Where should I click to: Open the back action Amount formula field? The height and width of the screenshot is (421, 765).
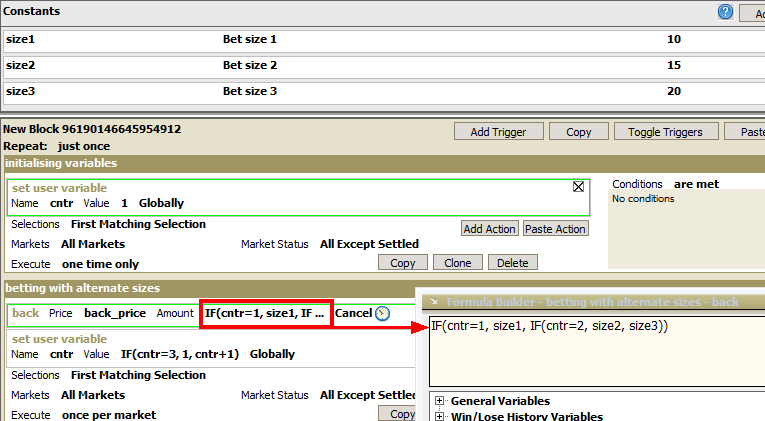point(266,313)
